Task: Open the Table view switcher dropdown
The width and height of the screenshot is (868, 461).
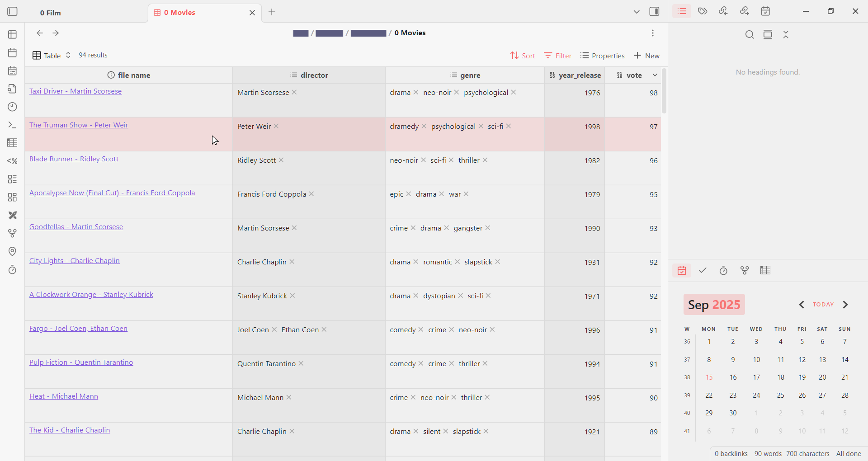Action: (52, 56)
